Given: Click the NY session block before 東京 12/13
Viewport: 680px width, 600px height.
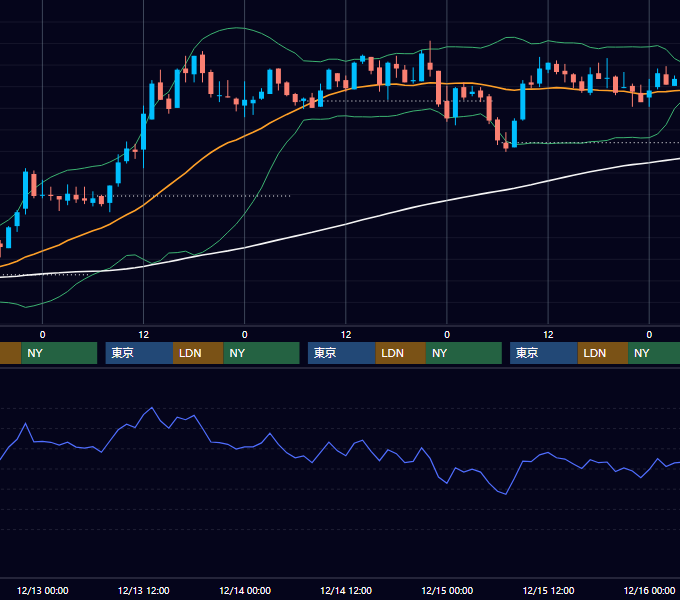Looking at the screenshot, I should pyautogui.click(x=59, y=353).
